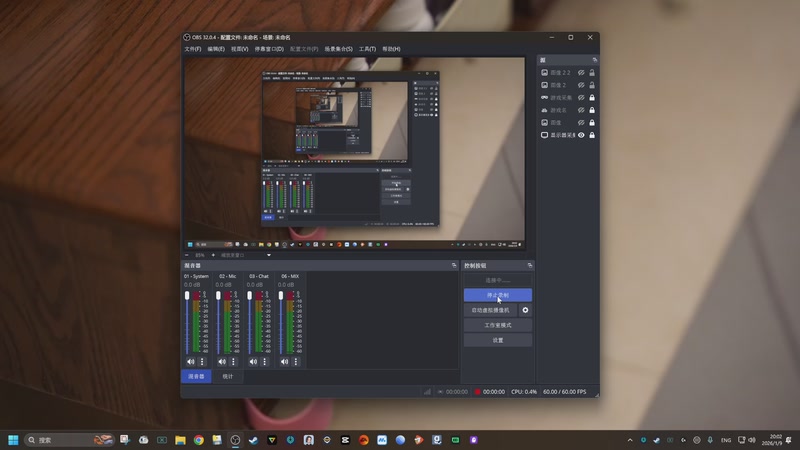Zoom out the preview with minus icon
800x450 pixels.
click(x=187, y=255)
